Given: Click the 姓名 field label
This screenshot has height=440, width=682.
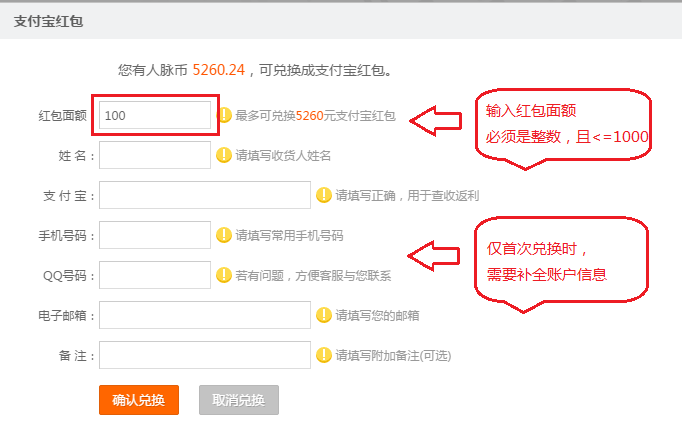Looking at the screenshot, I should (x=77, y=156).
